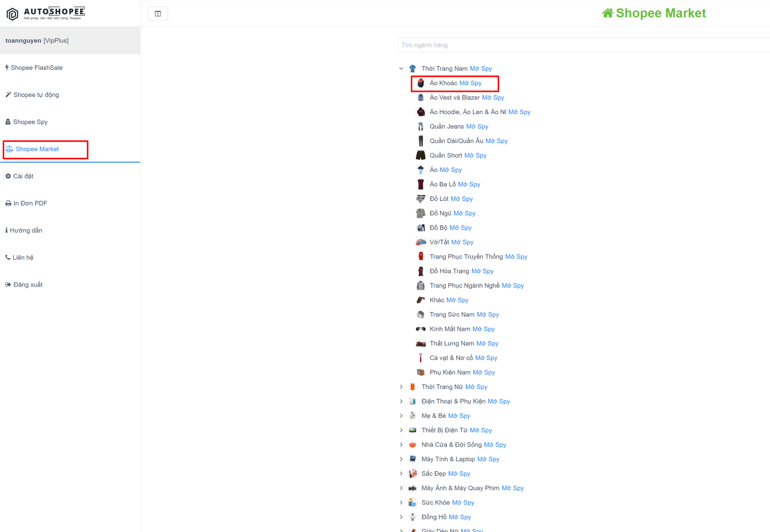
Task: Click the Cà vạt & Nơ cổ tie icon
Action: (x=420, y=358)
